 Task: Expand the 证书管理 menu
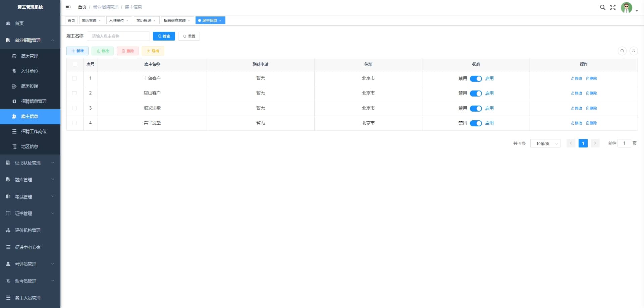(x=30, y=213)
